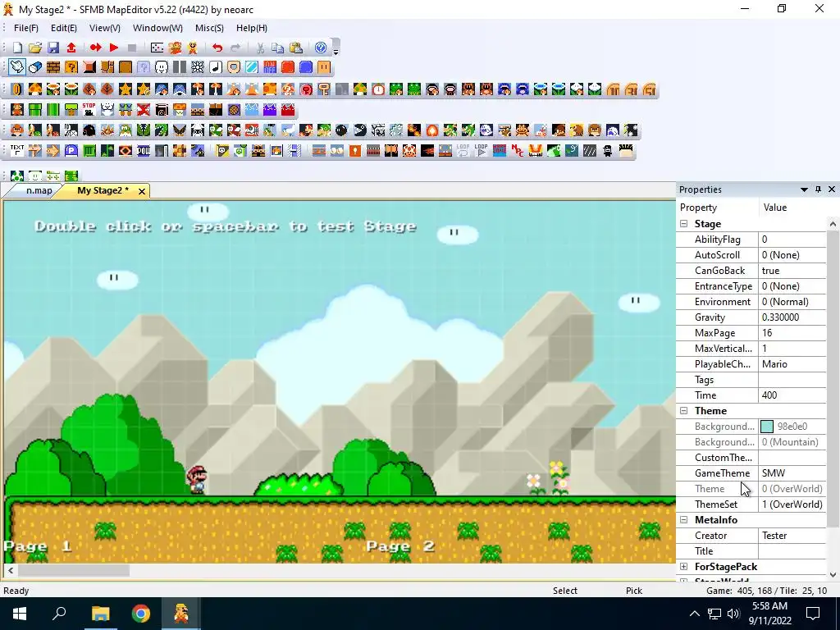Open the Edit menu
The height and width of the screenshot is (630, 840).
click(x=64, y=28)
